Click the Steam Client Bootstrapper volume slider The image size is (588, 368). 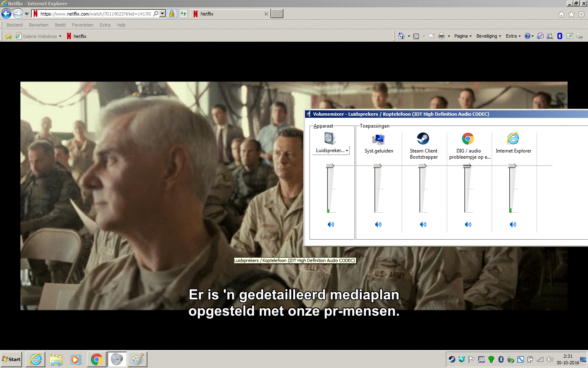(422, 166)
